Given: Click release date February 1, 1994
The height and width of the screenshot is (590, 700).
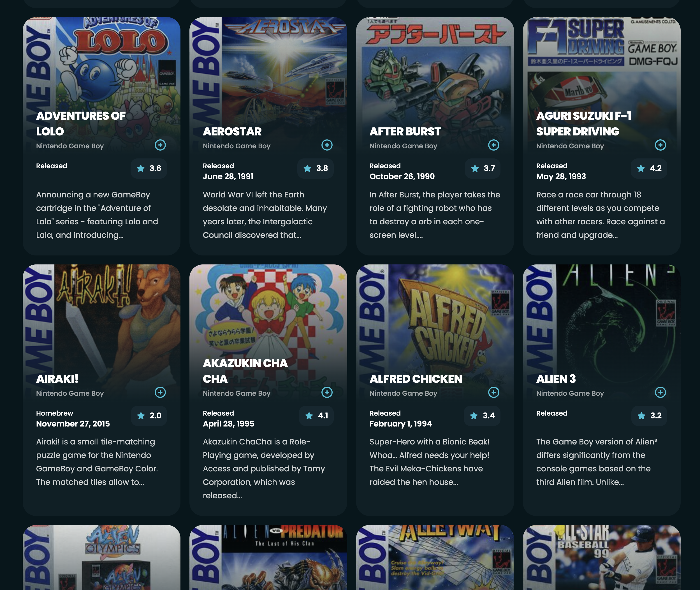Looking at the screenshot, I should [400, 423].
